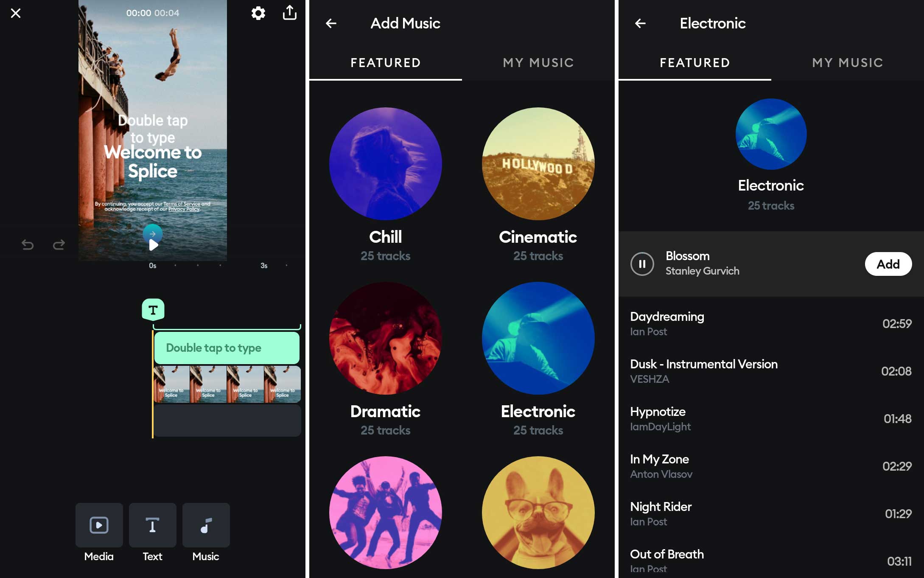Tap the Hypnotize duration 01:48
This screenshot has height=578, width=924.
897,418
